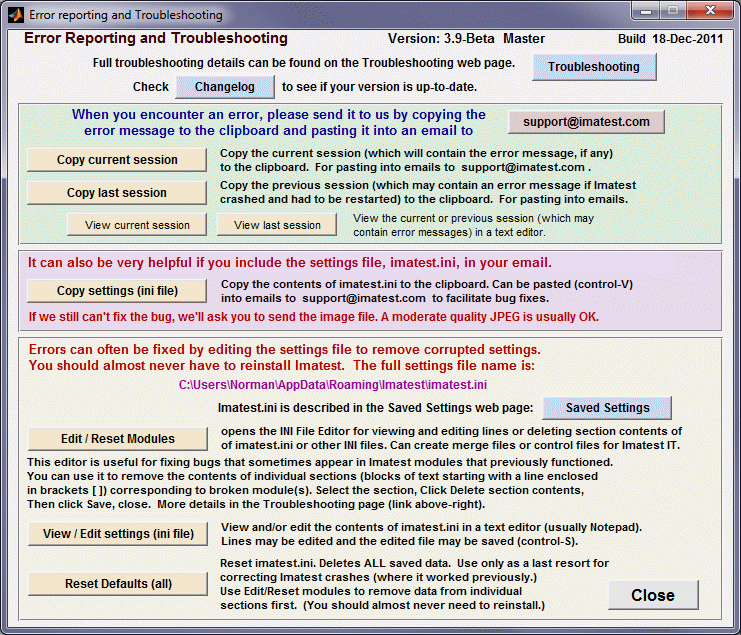Click the 'Check' label before Changelog
The image size is (741, 635).
pos(151,87)
